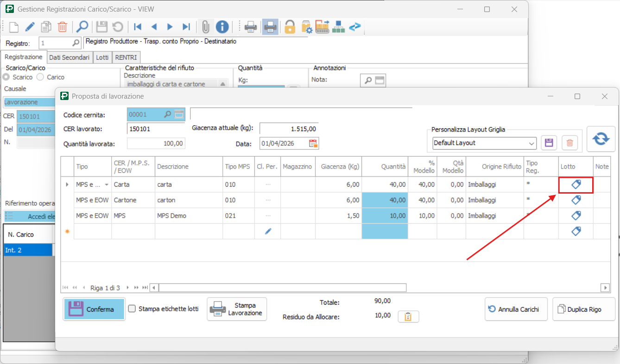Click the lot tag icon in Carta row
The width and height of the screenshot is (620, 364).
[576, 184]
